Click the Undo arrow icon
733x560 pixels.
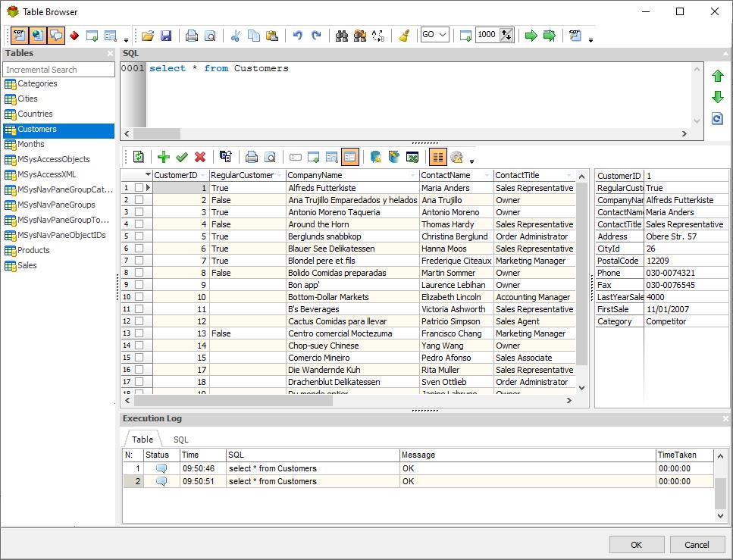click(x=298, y=36)
